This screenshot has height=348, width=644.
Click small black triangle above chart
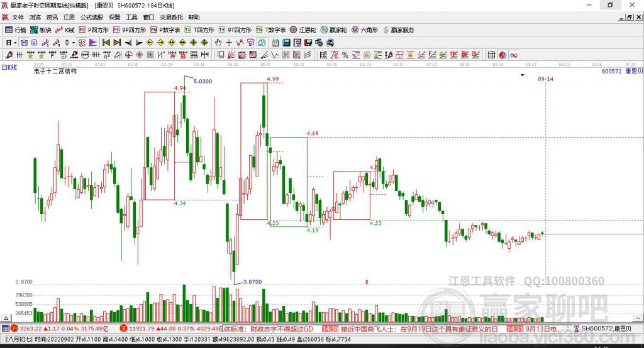coord(523,75)
